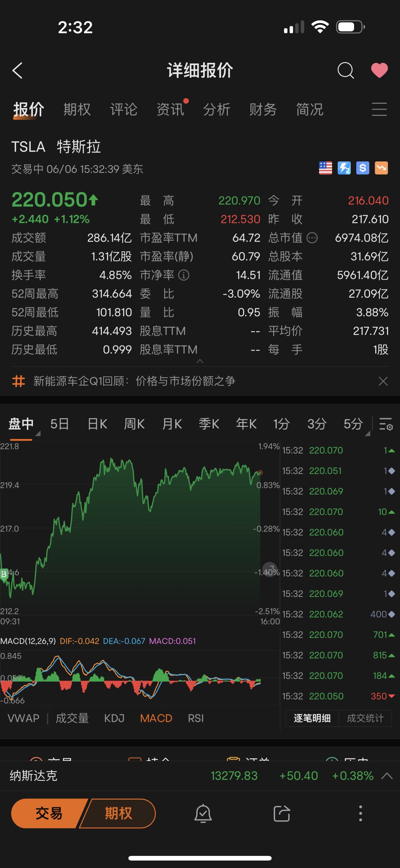This screenshot has width=400, height=868.
Task: Select 季K chart period
Action: [209, 424]
